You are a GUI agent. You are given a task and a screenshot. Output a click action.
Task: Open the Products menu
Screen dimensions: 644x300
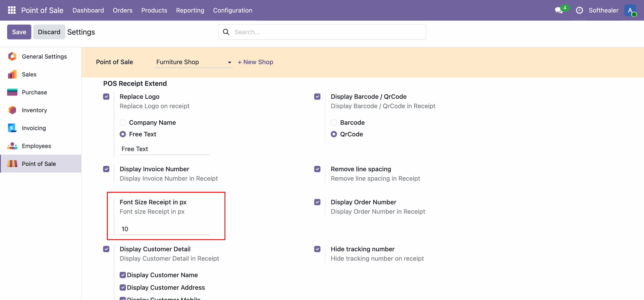tap(154, 10)
